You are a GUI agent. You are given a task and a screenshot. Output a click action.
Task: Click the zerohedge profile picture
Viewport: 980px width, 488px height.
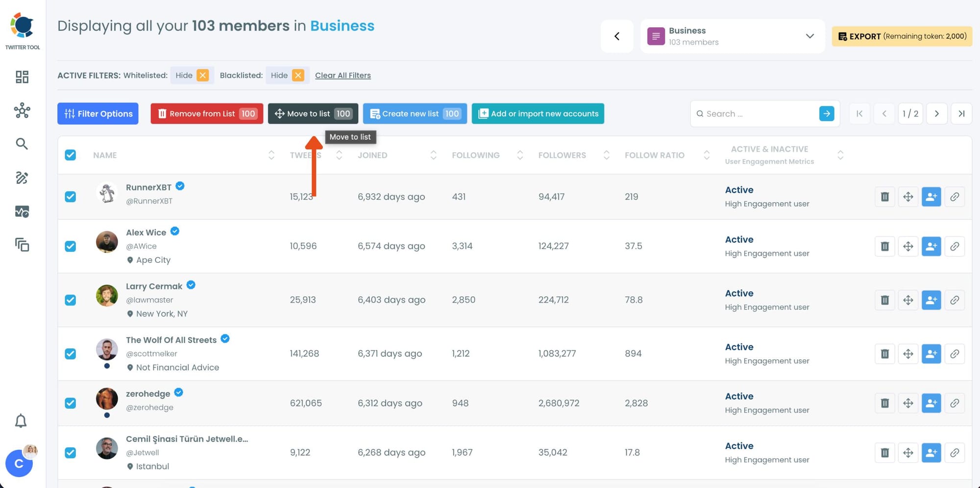click(x=107, y=399)
